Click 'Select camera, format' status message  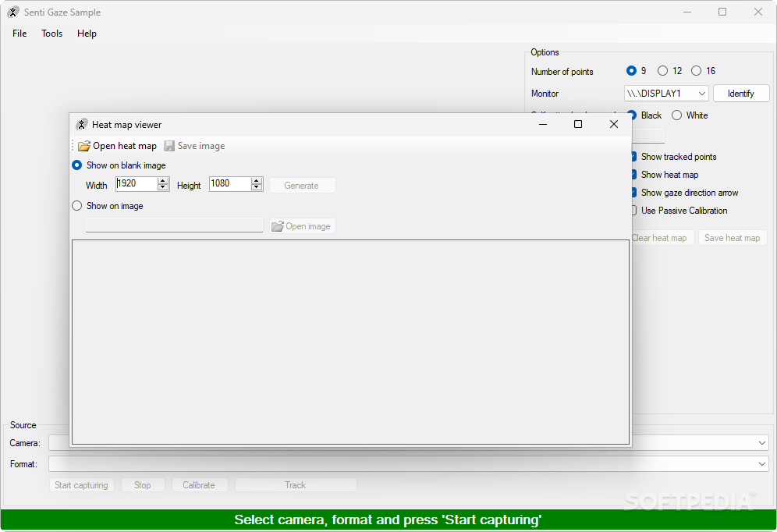pyautogui.click(x=388, y=520)
